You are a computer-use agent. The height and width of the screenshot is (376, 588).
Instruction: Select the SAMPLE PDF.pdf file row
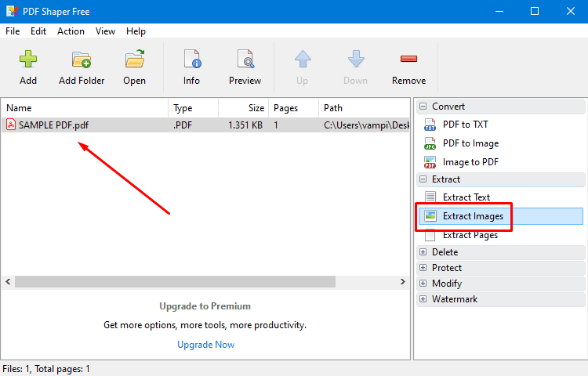[x=205, y=125]
